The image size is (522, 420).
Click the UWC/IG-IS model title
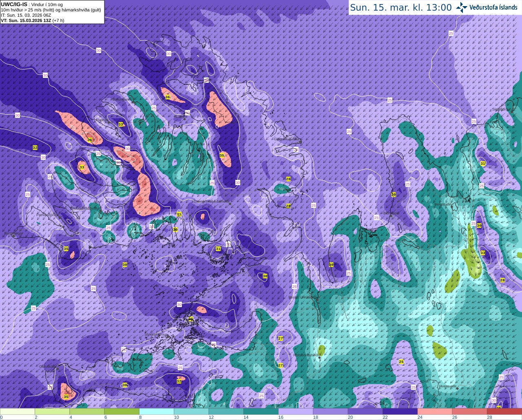tap(14, 4)
